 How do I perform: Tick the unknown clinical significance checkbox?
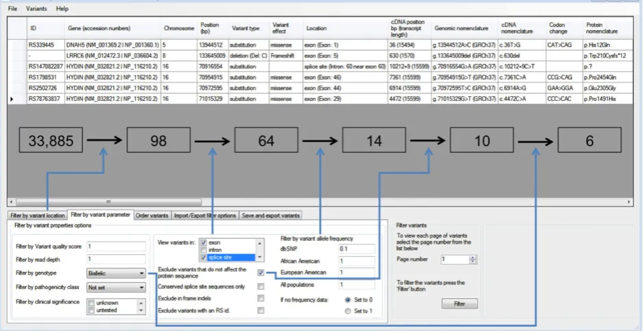click(91, 303)
